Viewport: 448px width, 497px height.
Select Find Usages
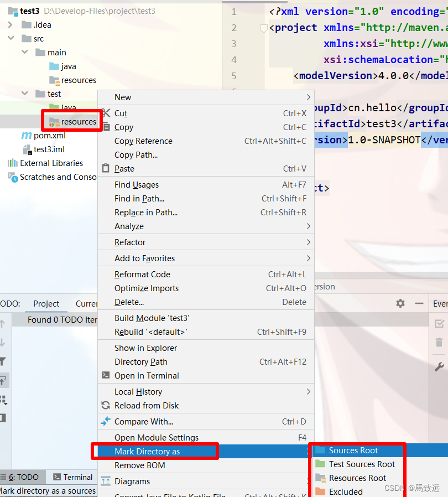(x=206, y=185)
